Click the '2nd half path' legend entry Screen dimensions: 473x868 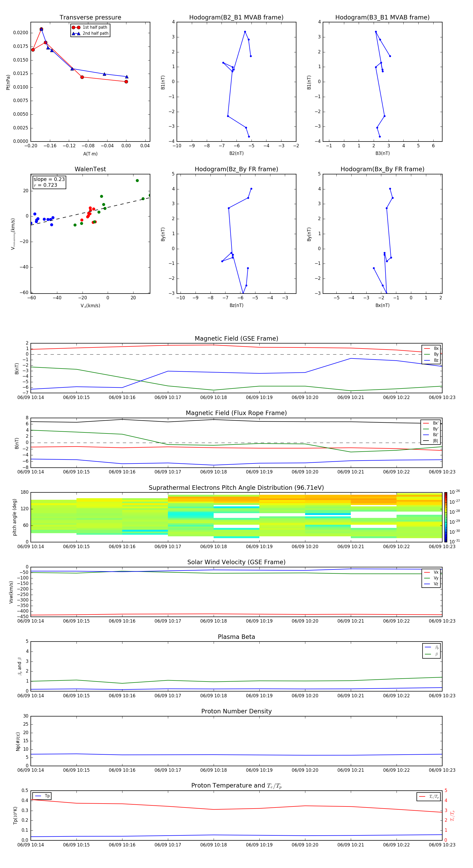(x=90, y=33)
